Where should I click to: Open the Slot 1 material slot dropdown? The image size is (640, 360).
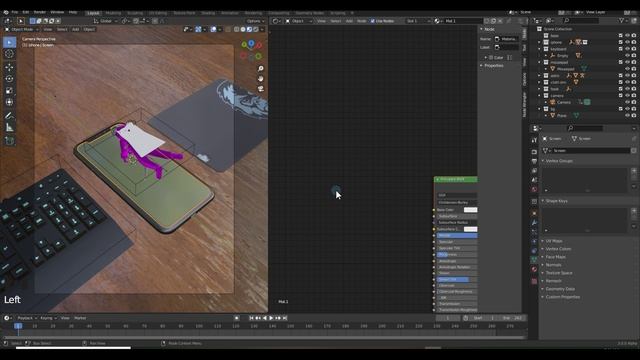[418, 21]
